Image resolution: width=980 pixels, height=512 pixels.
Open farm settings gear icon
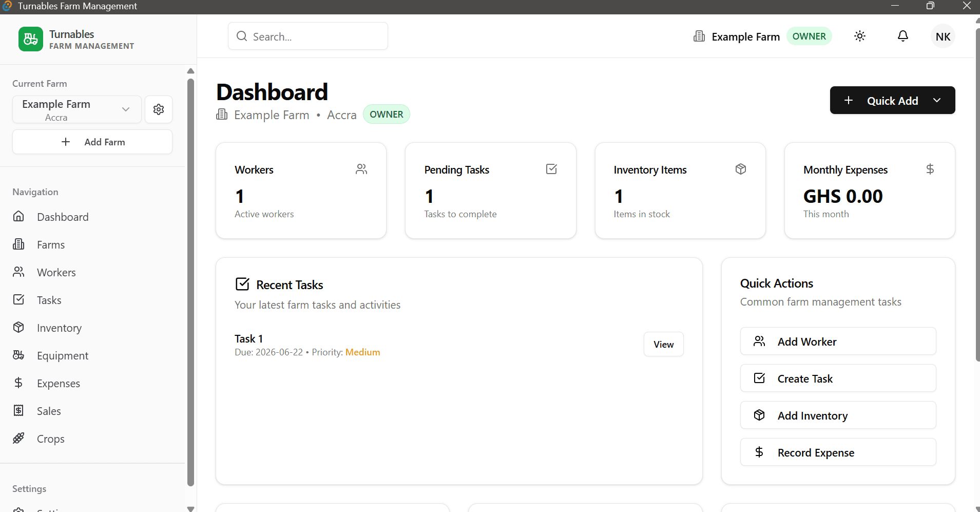tap(159, 109)
